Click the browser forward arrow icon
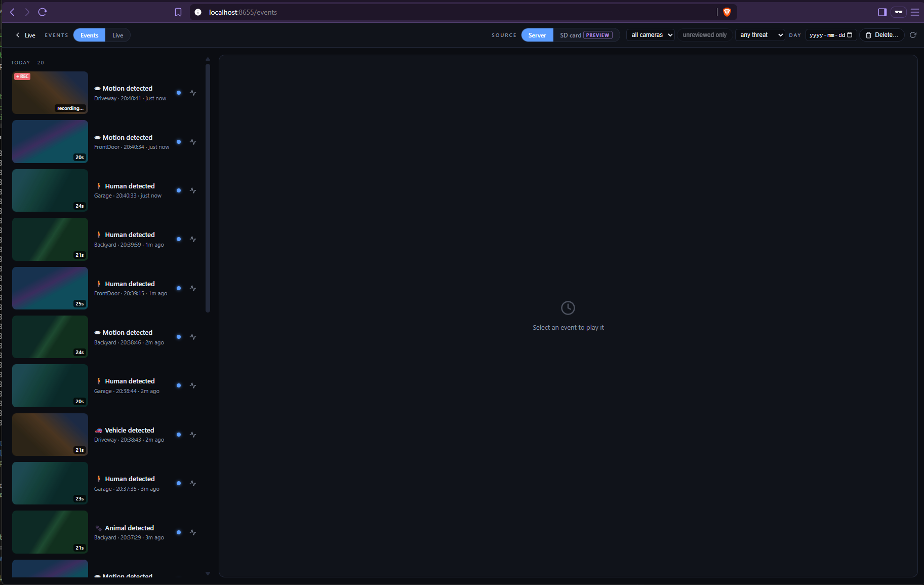This screenshot has height=585, width=924. coord(27,12)
